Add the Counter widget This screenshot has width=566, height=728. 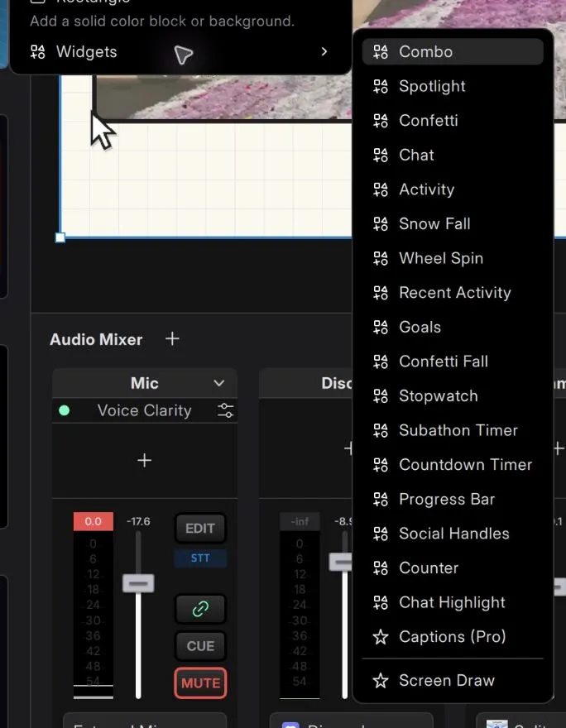tap(453, 568)
